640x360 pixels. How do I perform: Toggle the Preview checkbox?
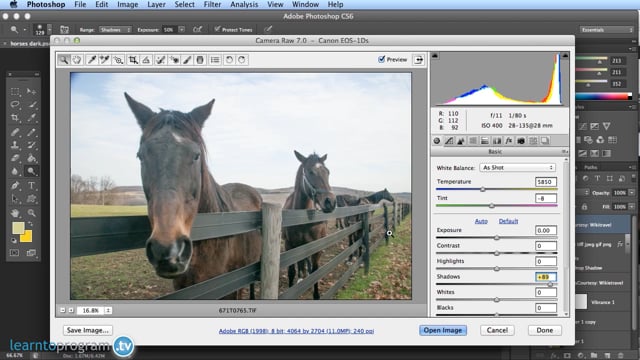pos(382,59)
